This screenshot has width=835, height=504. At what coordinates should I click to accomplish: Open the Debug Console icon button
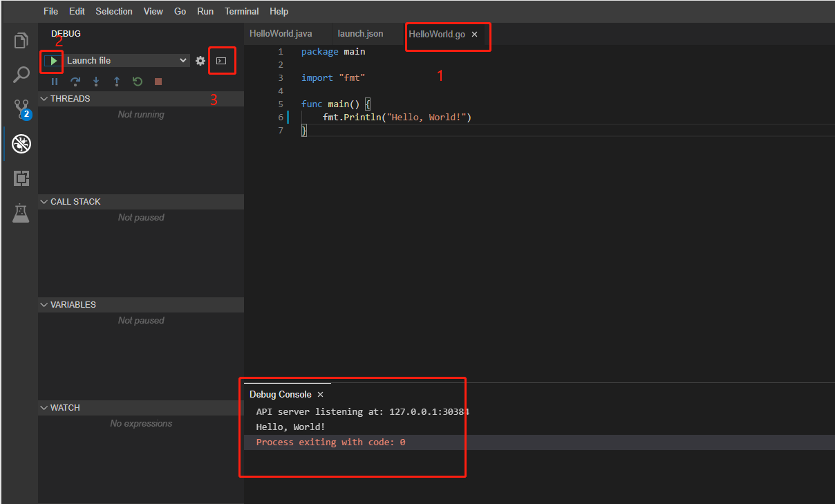[221, 61]
